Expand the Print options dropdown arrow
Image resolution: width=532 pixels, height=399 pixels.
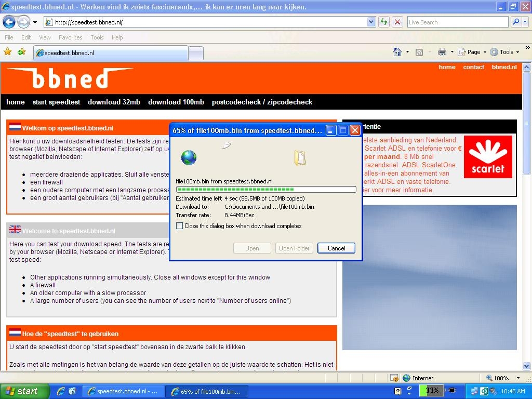452,52
